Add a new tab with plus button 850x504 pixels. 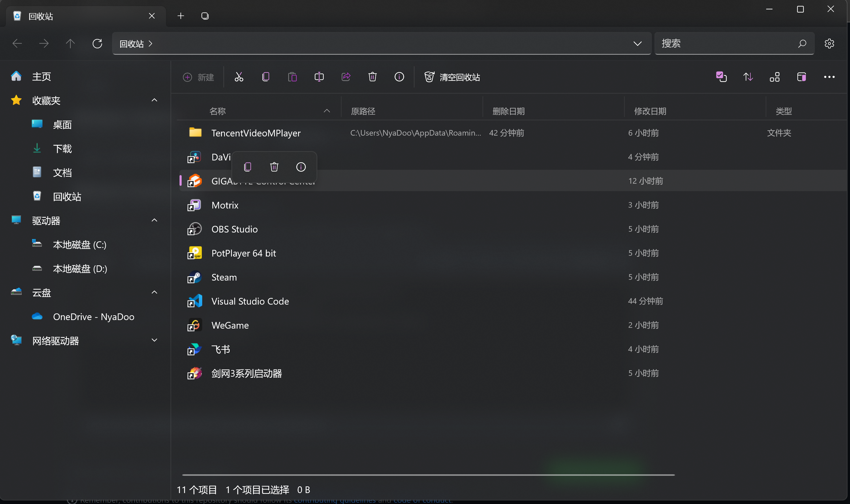181,16
